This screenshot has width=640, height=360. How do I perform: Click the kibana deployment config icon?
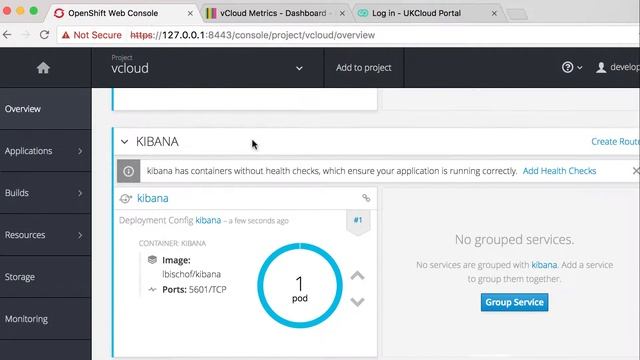125,198
